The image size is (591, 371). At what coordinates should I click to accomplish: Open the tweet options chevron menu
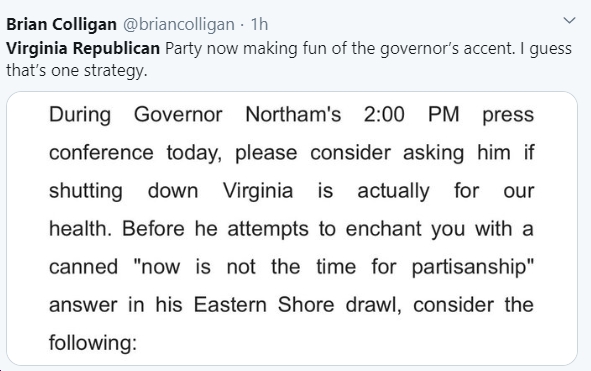pyautogui.click(x=569, y=20)
